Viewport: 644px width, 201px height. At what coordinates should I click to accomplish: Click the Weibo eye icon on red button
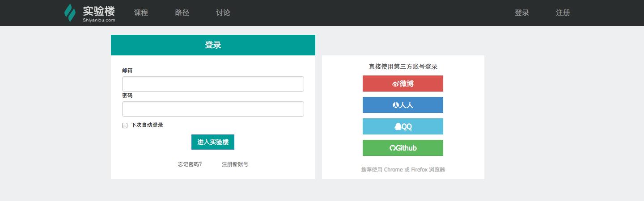click(396, 84)
